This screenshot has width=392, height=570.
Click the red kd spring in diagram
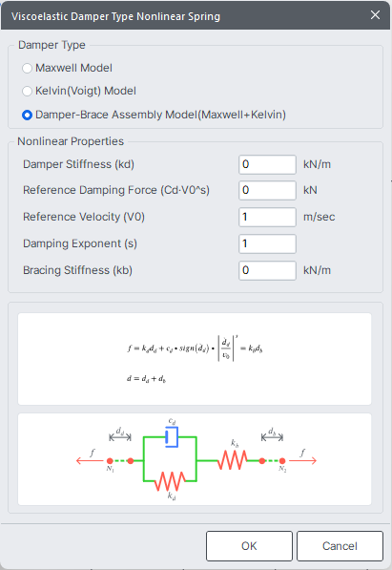tap(170, 481)
